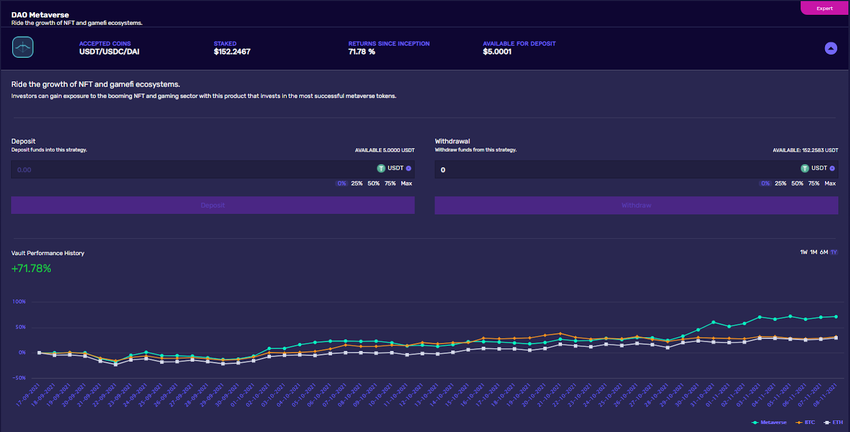This screenshot has width=850, height=432.
Task: Toggle the BTC series in chart legend
Action: click(x=805, y=422)
